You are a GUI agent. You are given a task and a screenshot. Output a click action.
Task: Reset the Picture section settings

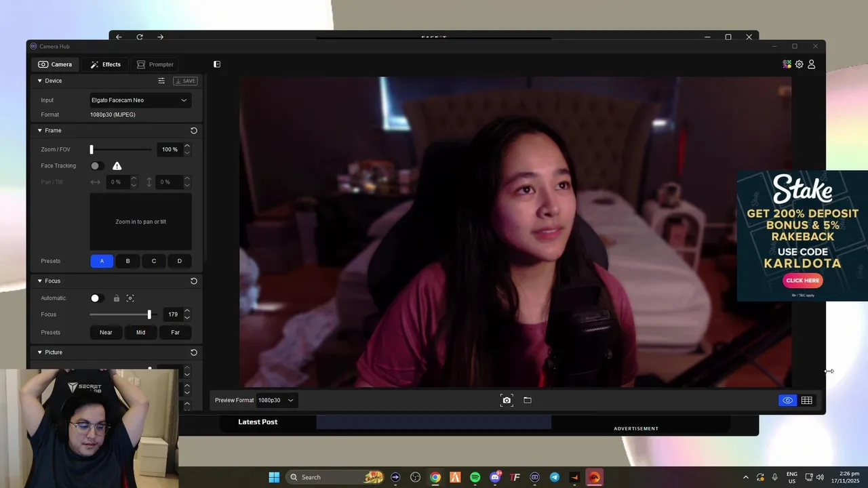[193, 352]
